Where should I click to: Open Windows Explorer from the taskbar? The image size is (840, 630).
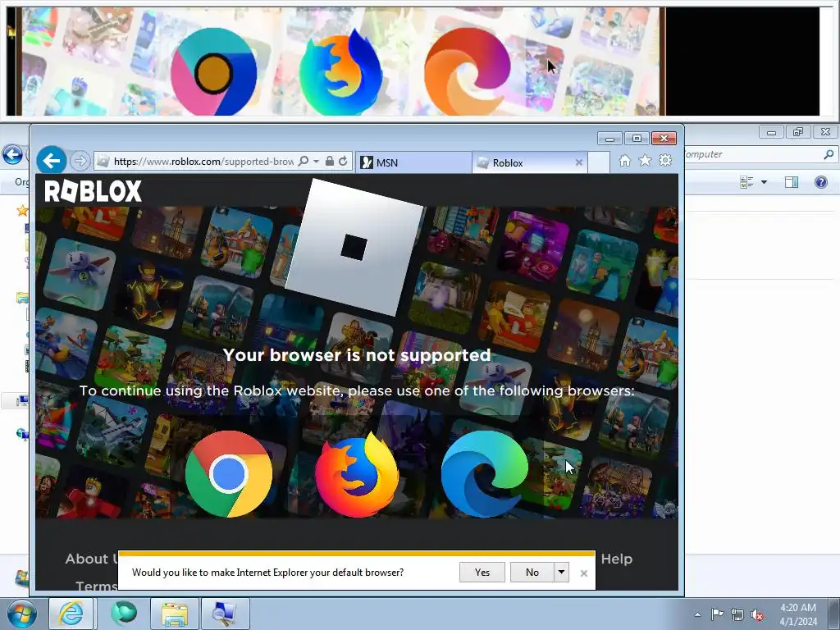(175, 614)
